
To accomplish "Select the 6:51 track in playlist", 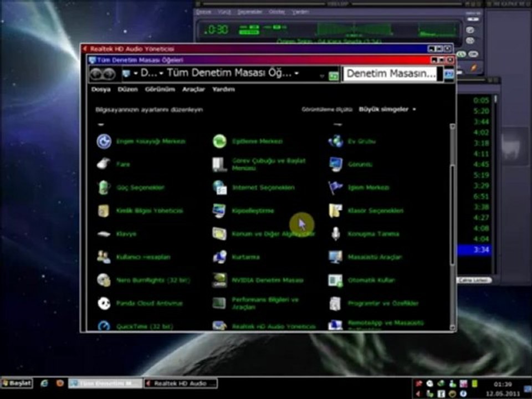I will (x=481, y=196).
